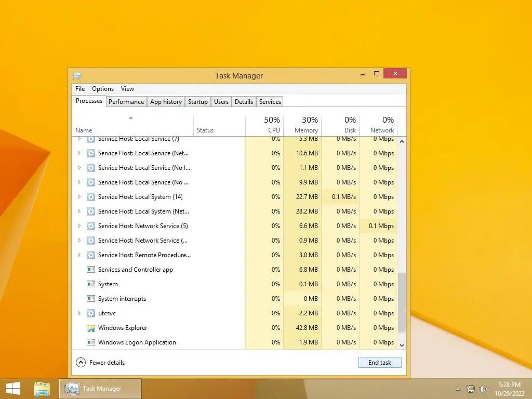Open the volume speaker tray icon

tap(483, 389)
